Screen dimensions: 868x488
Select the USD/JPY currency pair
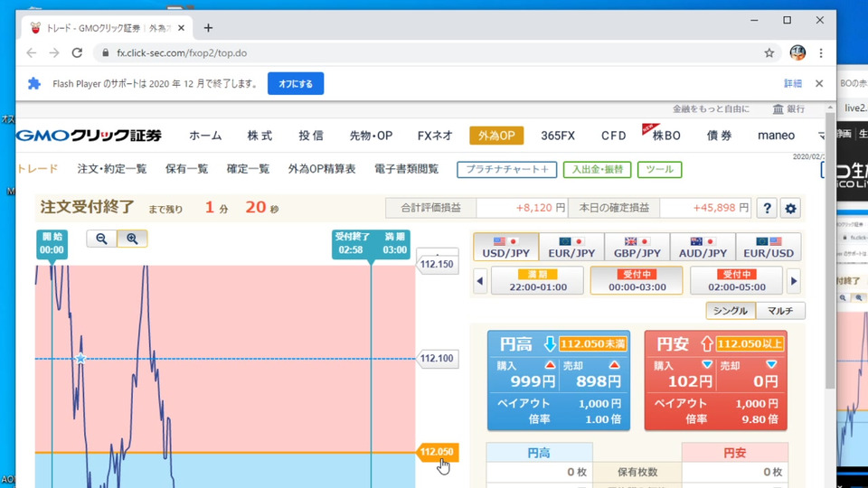(506, 247)
